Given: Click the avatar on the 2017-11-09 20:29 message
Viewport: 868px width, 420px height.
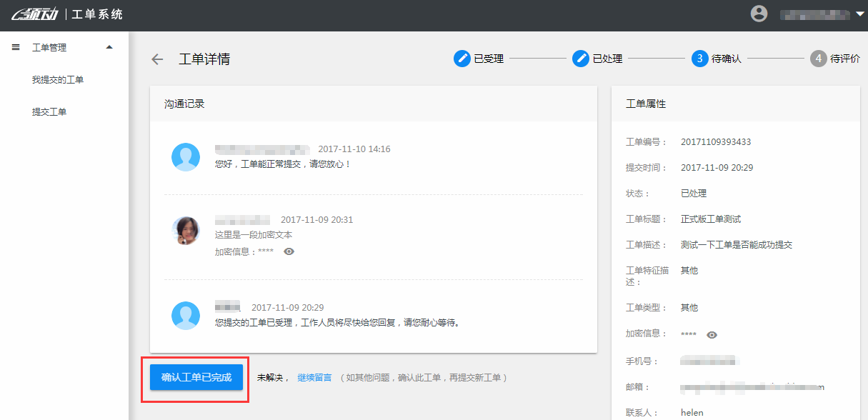Looking at the screenshot, I should pyautogui.click(x=186, y=315).
